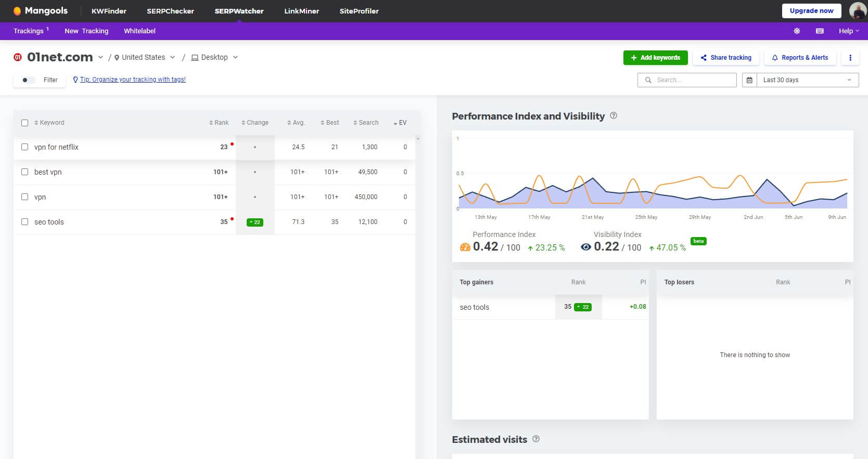This screenshot has height=459, width=868.
Task: Check the 'vpn for netflix' checkbox
Action: (24, 147)
